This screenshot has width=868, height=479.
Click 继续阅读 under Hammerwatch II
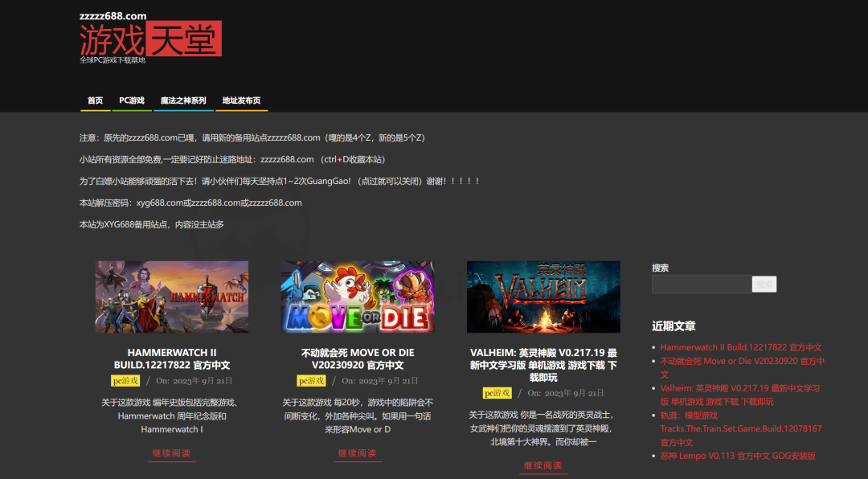click(172, 453)
